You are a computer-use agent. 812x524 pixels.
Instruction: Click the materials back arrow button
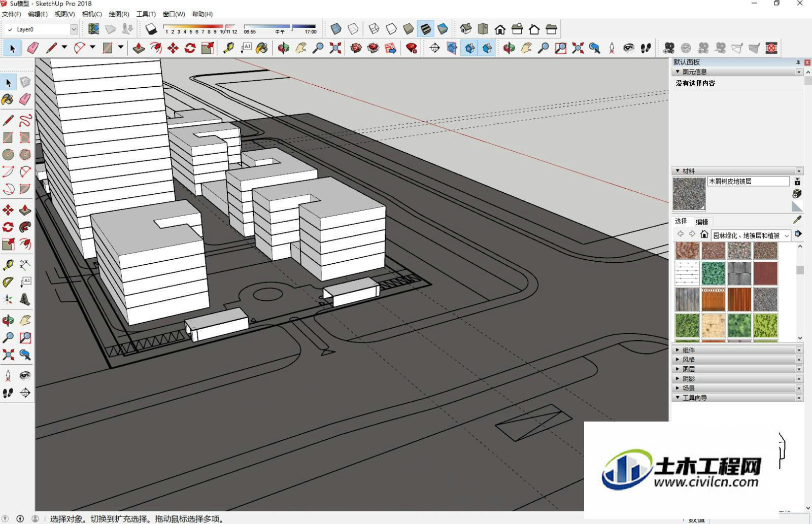click(681, 234)
